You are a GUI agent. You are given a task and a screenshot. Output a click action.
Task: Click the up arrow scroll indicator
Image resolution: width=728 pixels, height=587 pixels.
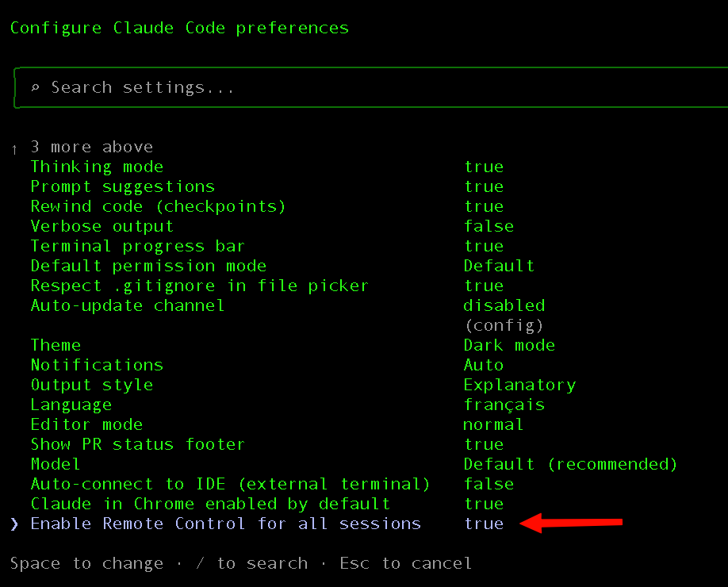[14, 148]
